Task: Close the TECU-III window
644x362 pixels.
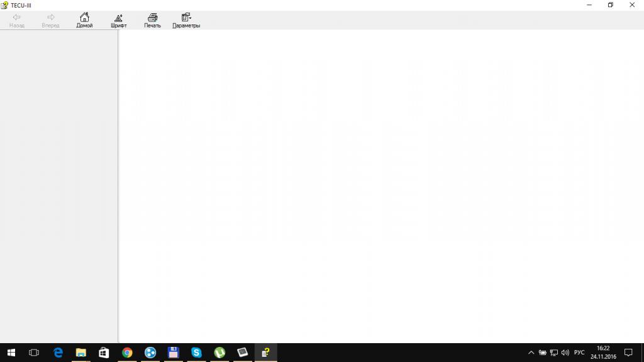Action: tap(632, 5)
